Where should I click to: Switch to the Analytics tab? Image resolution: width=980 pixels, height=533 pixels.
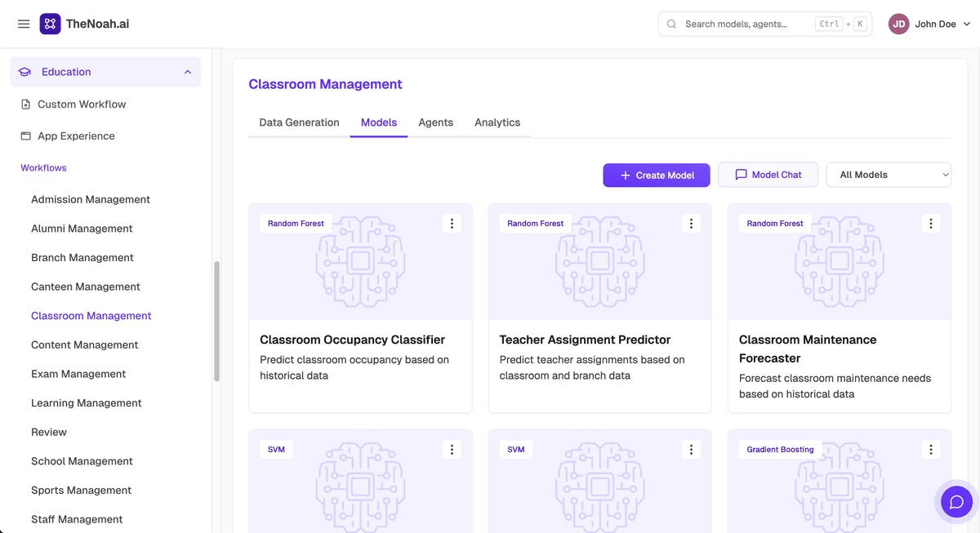497,122
